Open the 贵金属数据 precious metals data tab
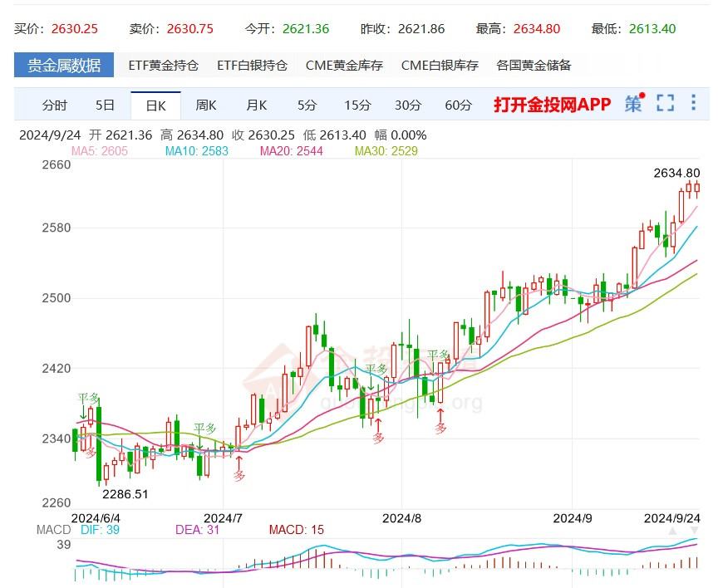718x588 pixels. pyautogui.click(x=64, y=65)
